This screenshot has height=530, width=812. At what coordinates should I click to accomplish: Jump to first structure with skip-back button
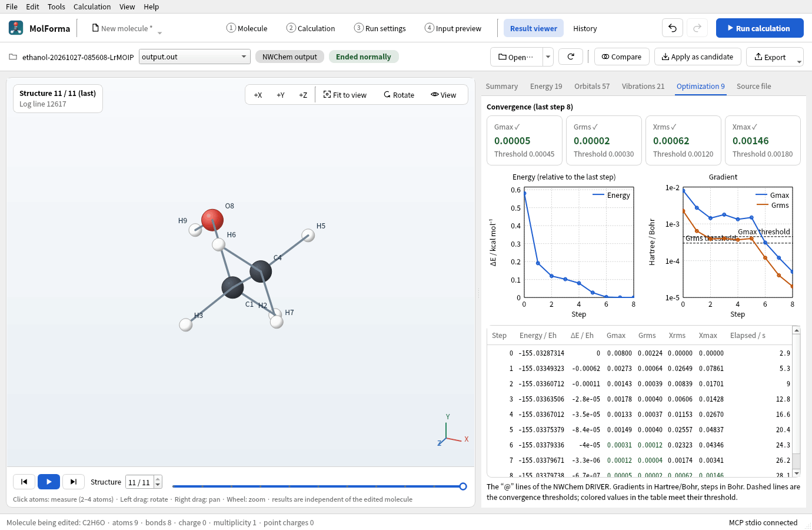[x=24, y=482]
